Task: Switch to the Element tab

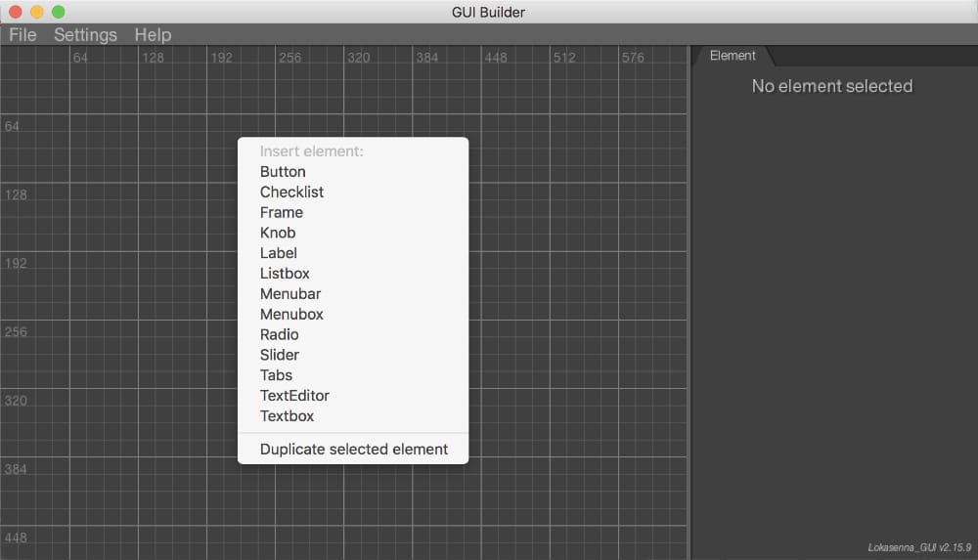Action: tap(733, 56)
